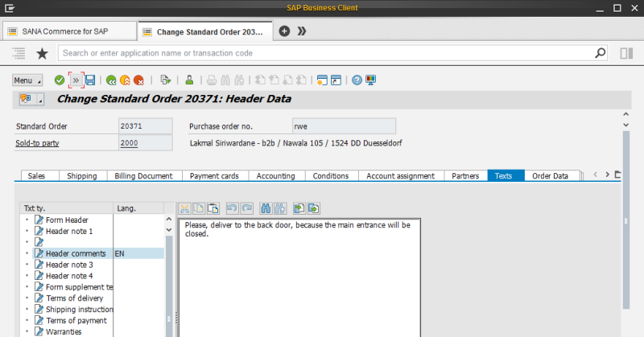644x337 pixels.
Task: Select Header comments in text type list
Action: coord(76,253)
